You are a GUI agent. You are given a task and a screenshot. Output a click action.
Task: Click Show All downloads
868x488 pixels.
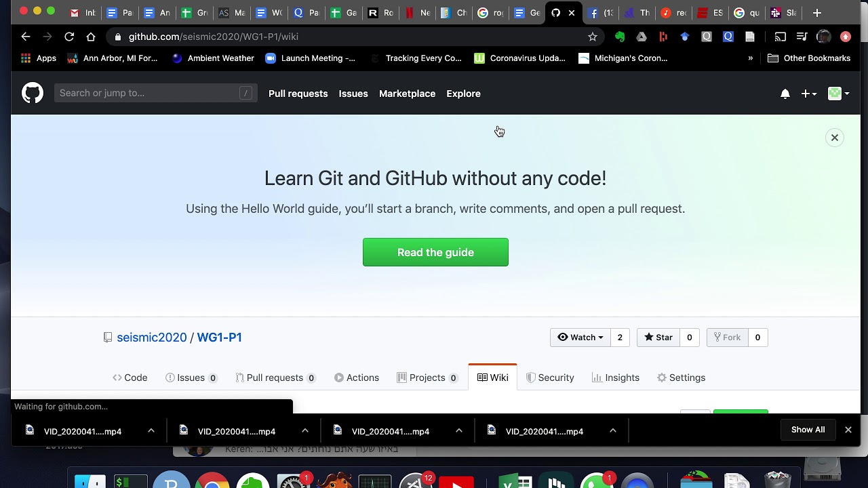(x=808, y=430)
